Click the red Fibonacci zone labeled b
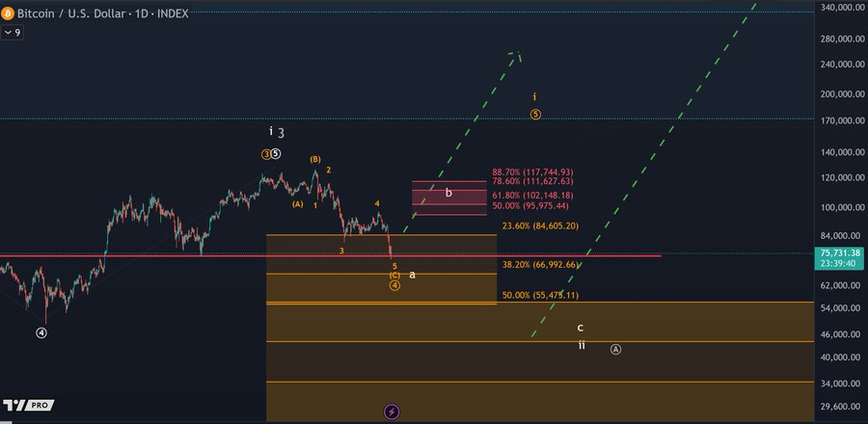This screenshot has height=424, width=868. tap(448, 194)
